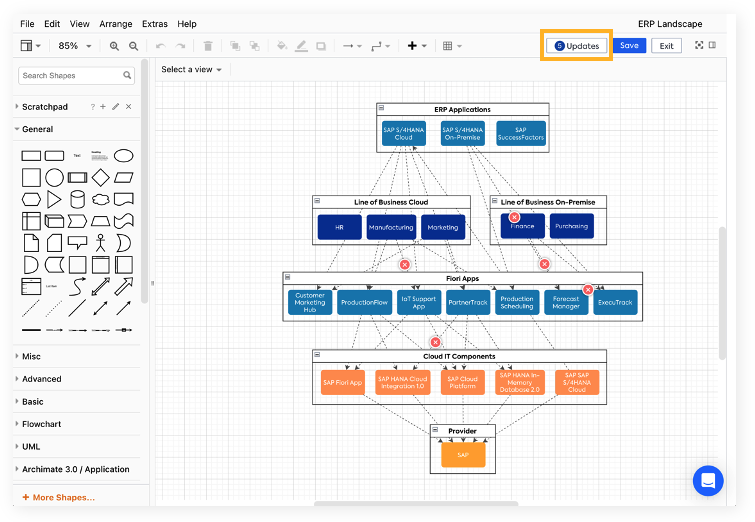Select the triangle shape in General palette
This screenshot has width=755, height=522.
(54, 199)
